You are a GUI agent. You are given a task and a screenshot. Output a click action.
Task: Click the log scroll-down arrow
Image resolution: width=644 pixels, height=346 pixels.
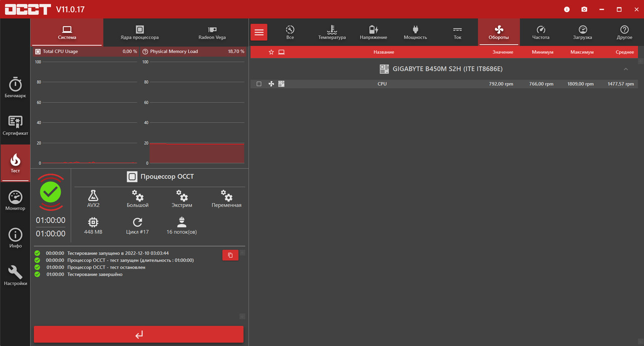(x=242, y=316)
